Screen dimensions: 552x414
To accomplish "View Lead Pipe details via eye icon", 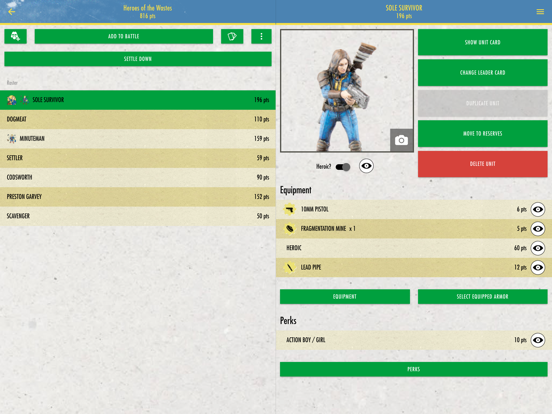I will click(x=538, y=268).
